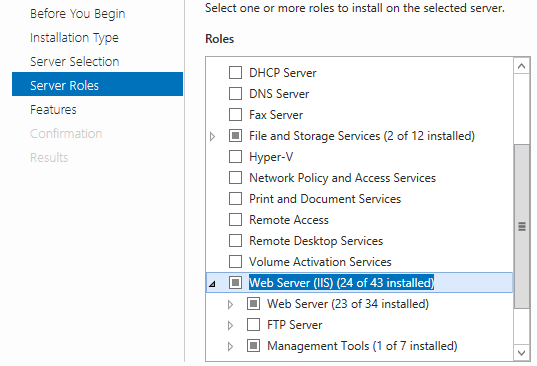The image size is (537, 366).
Task: Expand File and Storage Services node
Action: (x=212, y=137)
